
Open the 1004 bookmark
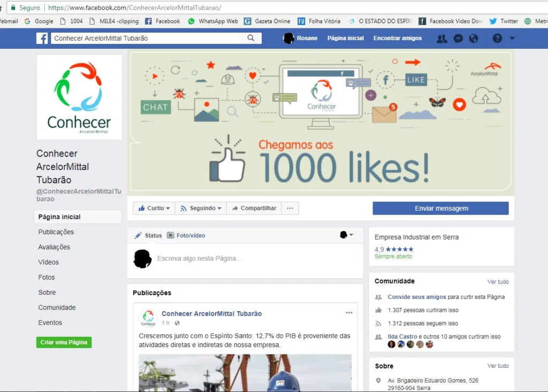(x=71, y=21)
